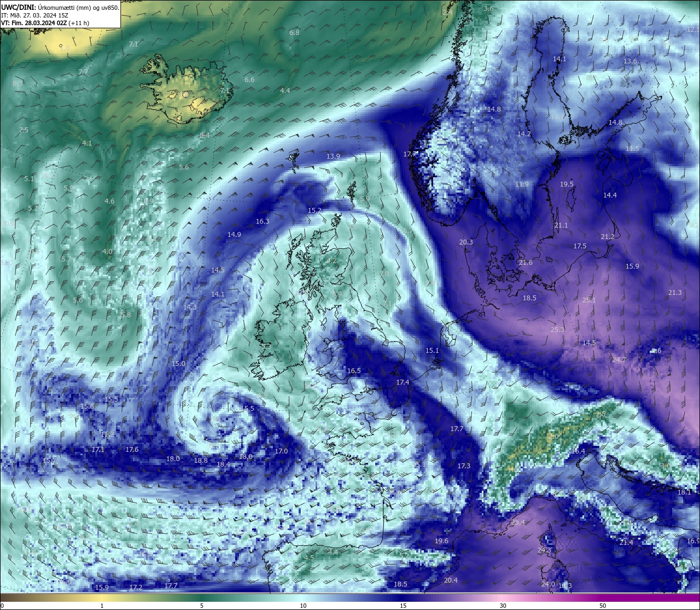Click the 18.1 value label
Screen dimensions: 700x610
(x=684, y=492)
